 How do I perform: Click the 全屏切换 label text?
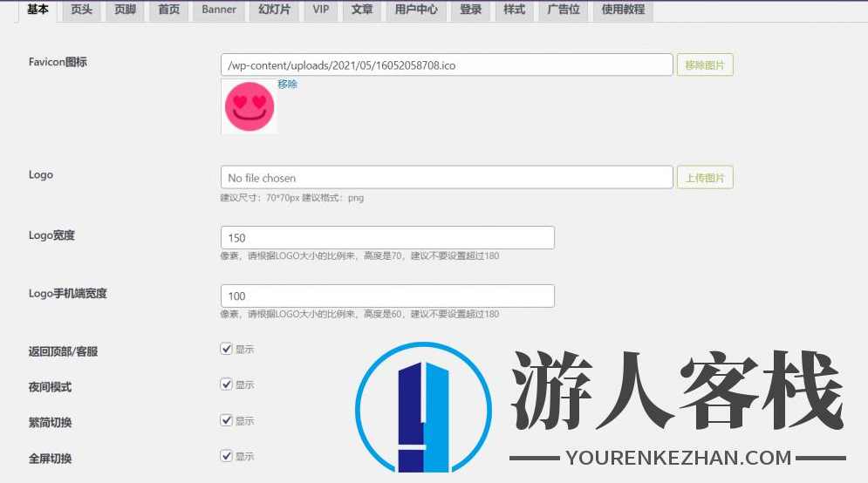50,459
